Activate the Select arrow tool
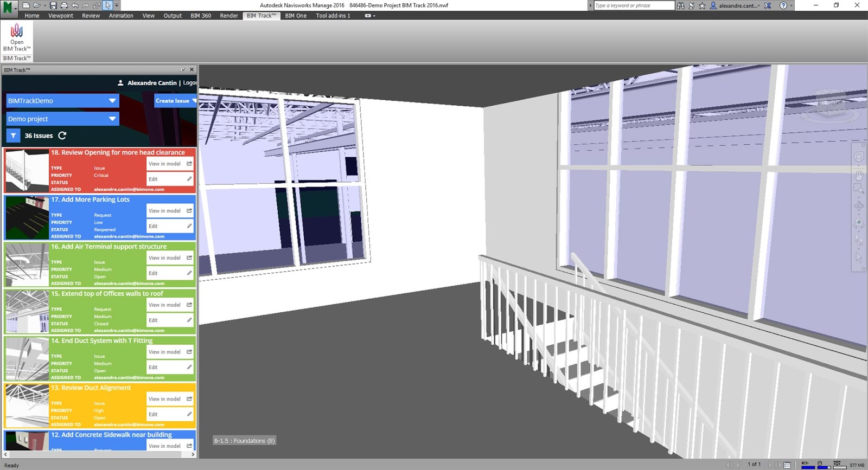 point(108,5)
